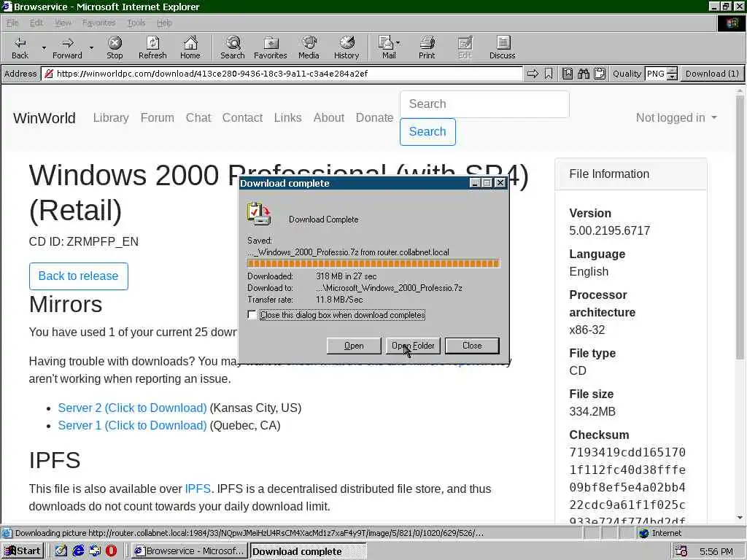Click into the WinWorld Search text field
Viewport: 747px width, 560px height.
484,104
